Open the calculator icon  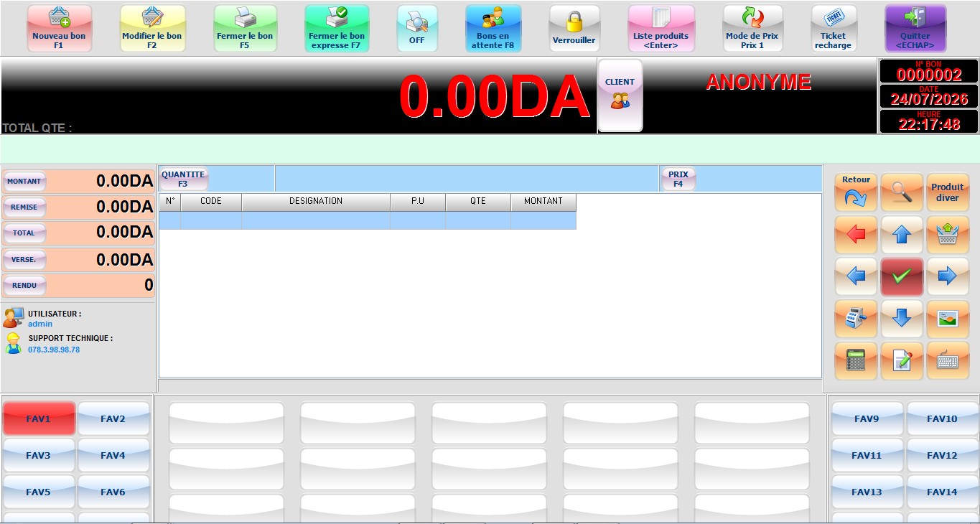click(x=856, y=361)
